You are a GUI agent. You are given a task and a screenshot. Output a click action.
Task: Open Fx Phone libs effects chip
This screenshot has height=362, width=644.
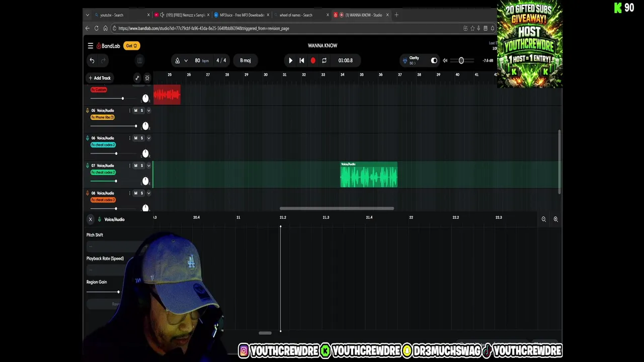[x=103, y=117]
